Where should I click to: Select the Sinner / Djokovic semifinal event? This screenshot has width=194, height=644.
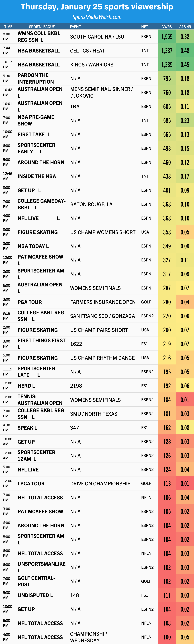(101, 93)
